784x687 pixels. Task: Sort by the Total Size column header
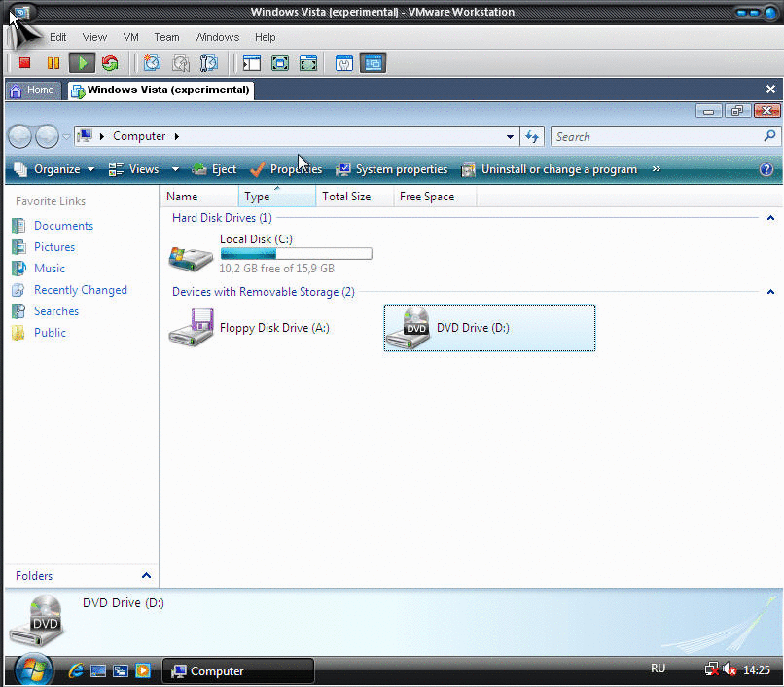tap(354, 197)
